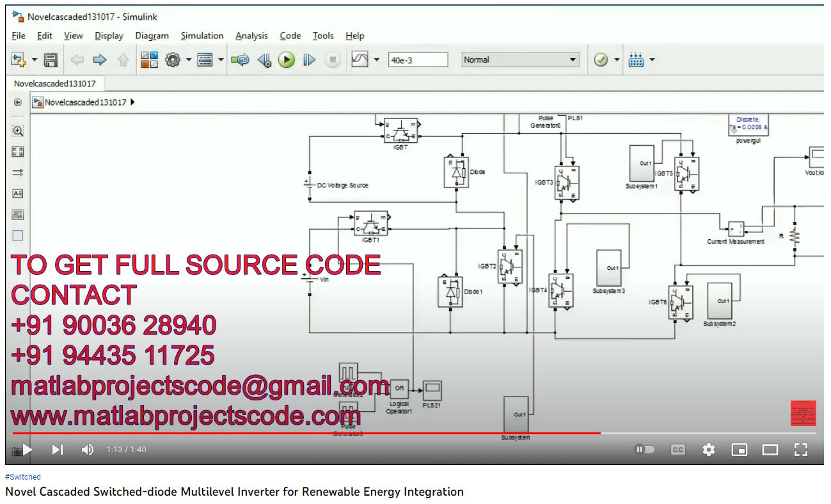The width and height of the screenshot is (831, 504).
Task: Expand the Model Advisor dropdown arrow
Action: click(617, 60)
